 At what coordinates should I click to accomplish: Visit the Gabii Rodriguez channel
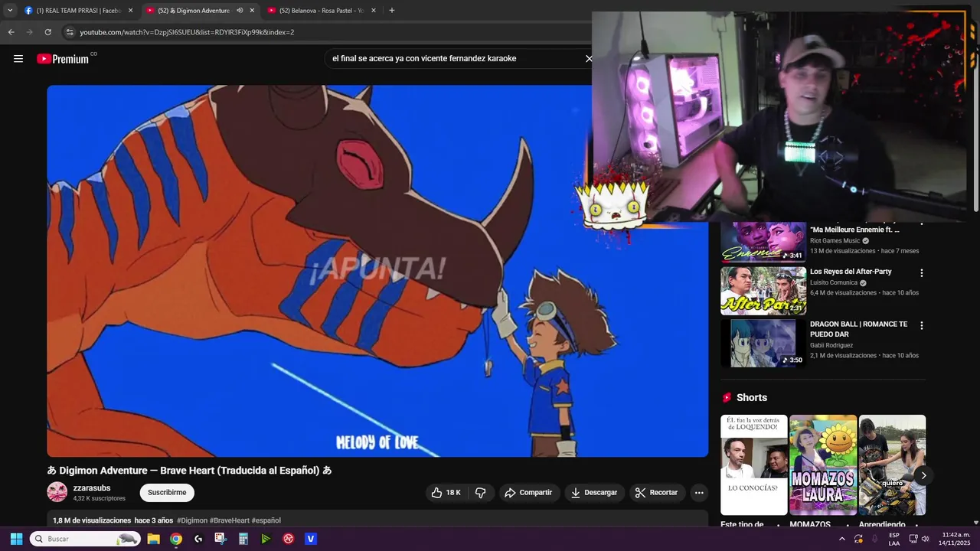pyautogui.click(x=831, y=345)
